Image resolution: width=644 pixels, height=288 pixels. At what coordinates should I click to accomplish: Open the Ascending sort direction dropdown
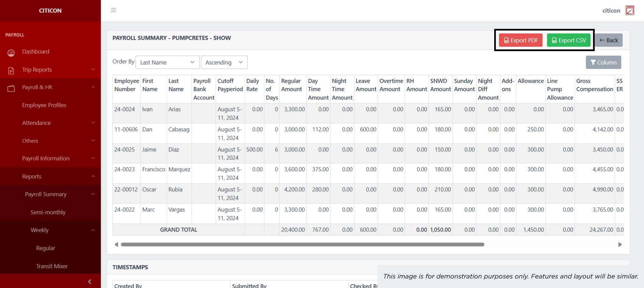(x=224, y=62)
